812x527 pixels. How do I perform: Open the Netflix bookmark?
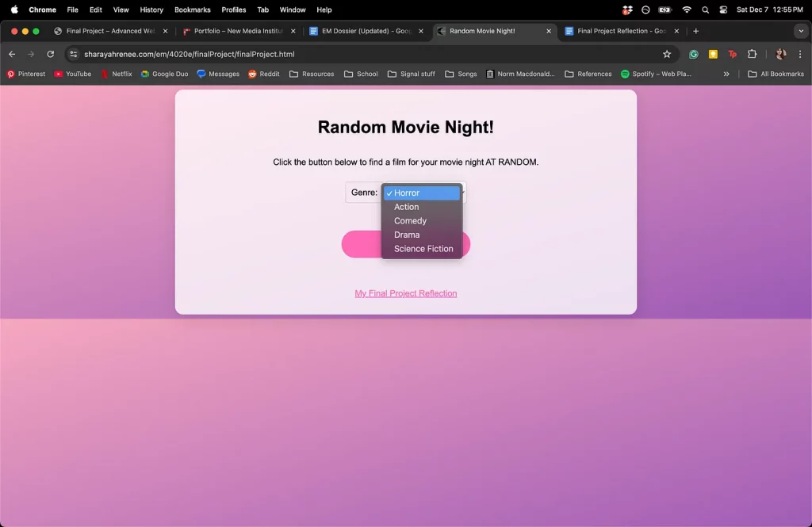(116, 74)
